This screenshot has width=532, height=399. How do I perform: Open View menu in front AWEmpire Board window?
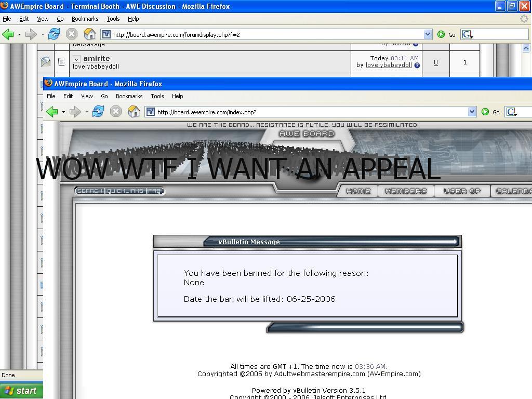tap(87, 96)
